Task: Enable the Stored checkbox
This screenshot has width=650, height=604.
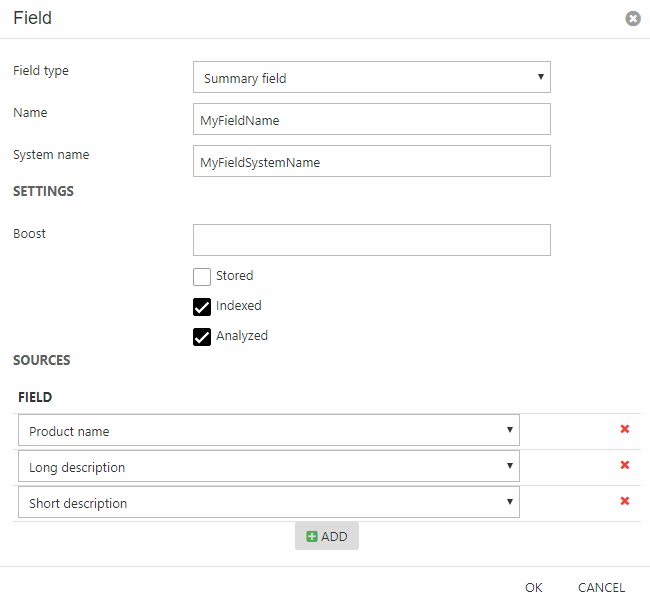Action: (x=202, y=277)
